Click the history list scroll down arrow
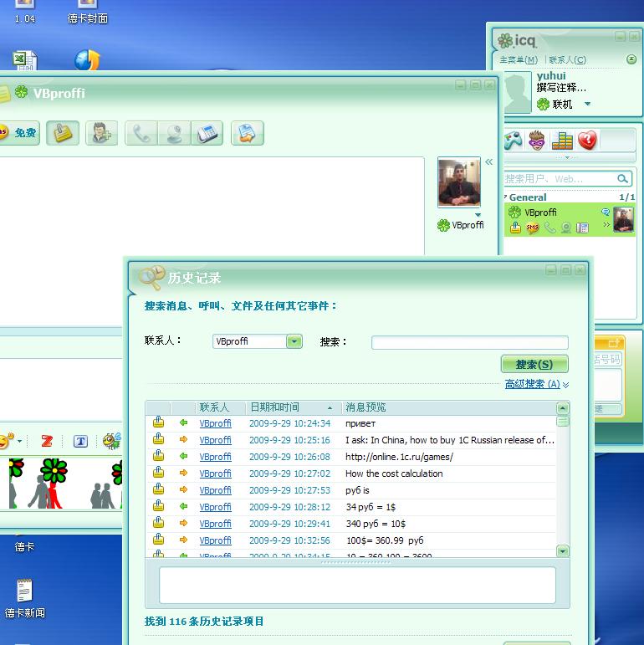 (562, 550)
